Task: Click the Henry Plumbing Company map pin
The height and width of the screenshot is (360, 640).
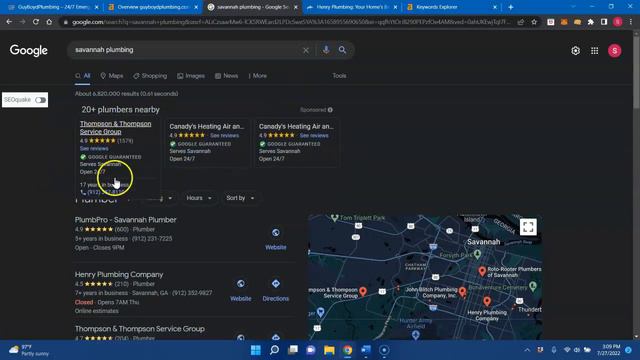Action: click(487, 302)
